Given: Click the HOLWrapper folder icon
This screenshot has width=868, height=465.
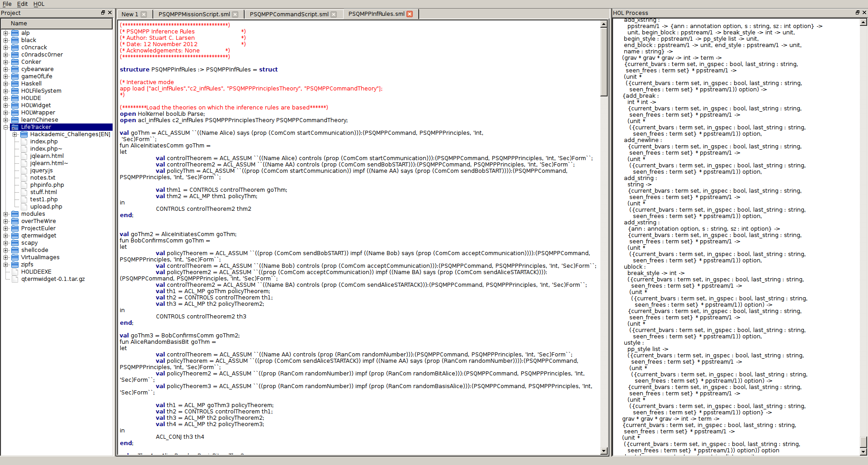Looking at the screenshot, I should (15, 113).
